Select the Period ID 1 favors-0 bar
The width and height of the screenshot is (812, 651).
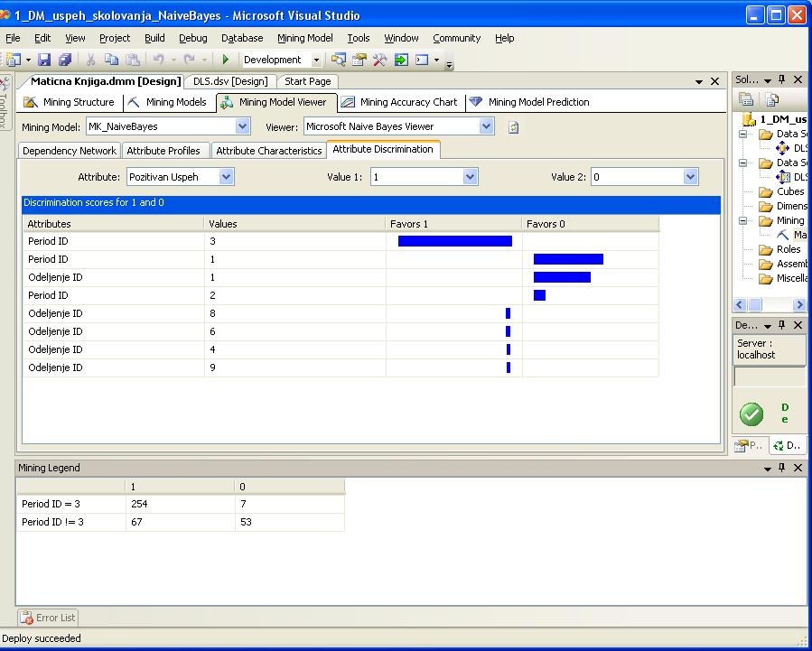(569, 259)
